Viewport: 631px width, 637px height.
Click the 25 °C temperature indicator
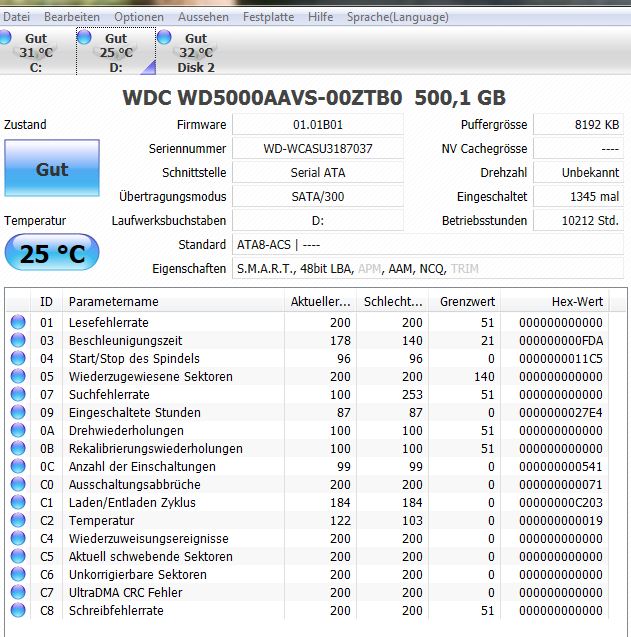[x=52, y=253]
